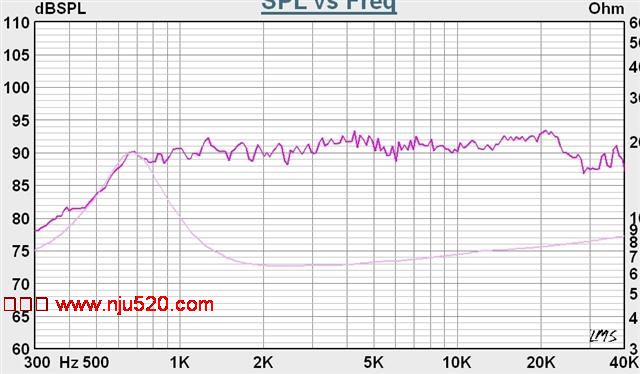Image resolution: width=640 pixels, height=374 pixels.
Task: Click the 'Hz' unit label on frequency axis
Action: tap(68, 362)
